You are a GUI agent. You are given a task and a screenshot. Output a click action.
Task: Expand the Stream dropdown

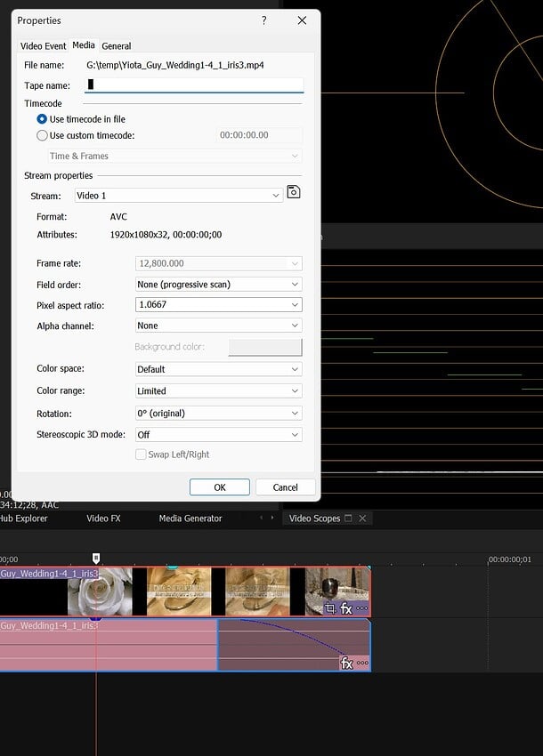pos(178,196)
